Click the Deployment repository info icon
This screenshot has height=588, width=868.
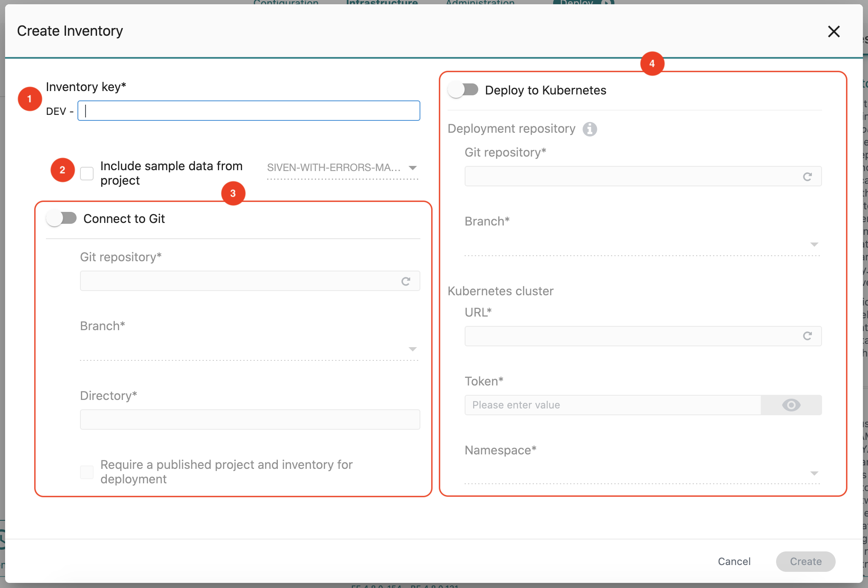pos(589,129)
